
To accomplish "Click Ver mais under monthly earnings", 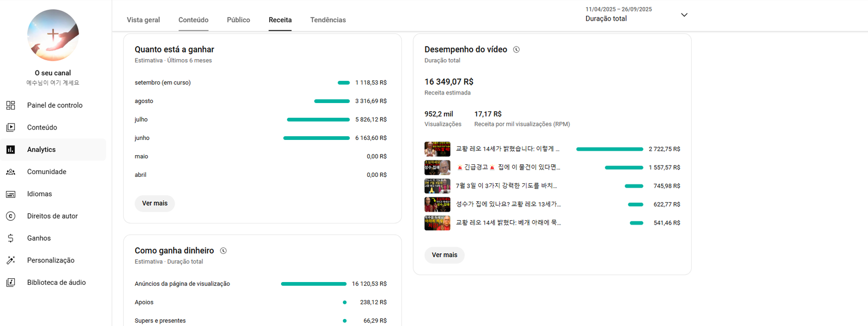I will [155, 203].
